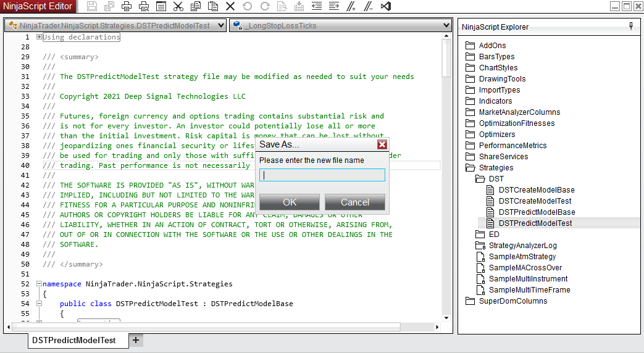Click the Save All toolbar icon
The image size is (644, 353).
[109, 6]
